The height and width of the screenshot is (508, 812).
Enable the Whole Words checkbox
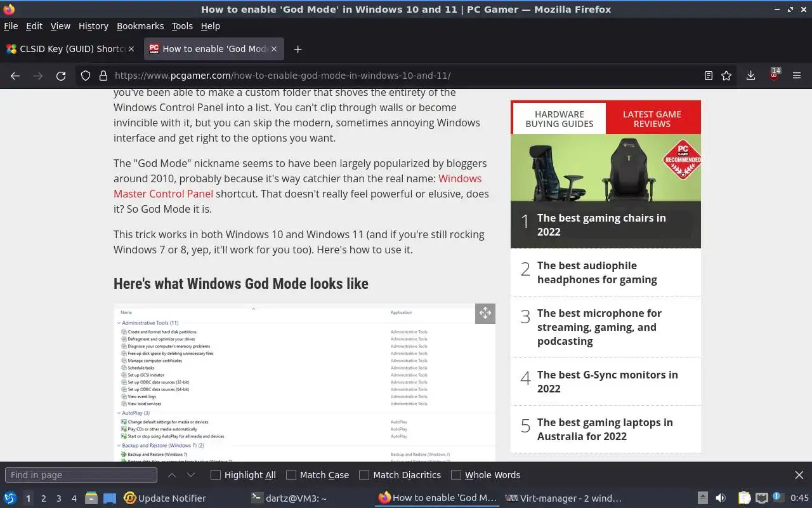pyautogui.click(x=456, y=475)
